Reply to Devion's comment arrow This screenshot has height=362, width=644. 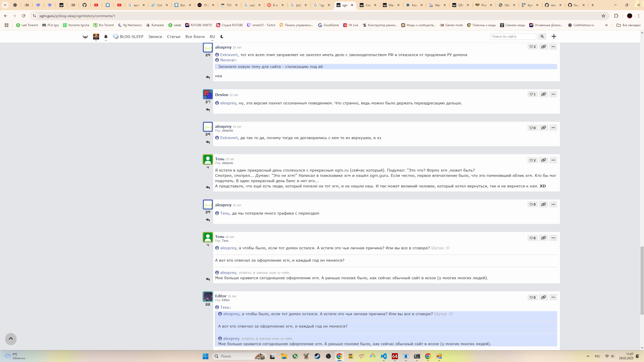pos(208,110)
